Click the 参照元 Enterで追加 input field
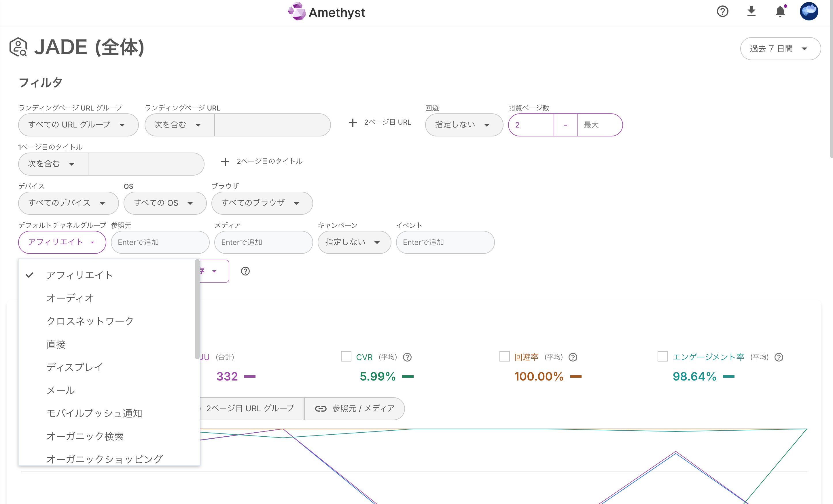 coord(160,242)
